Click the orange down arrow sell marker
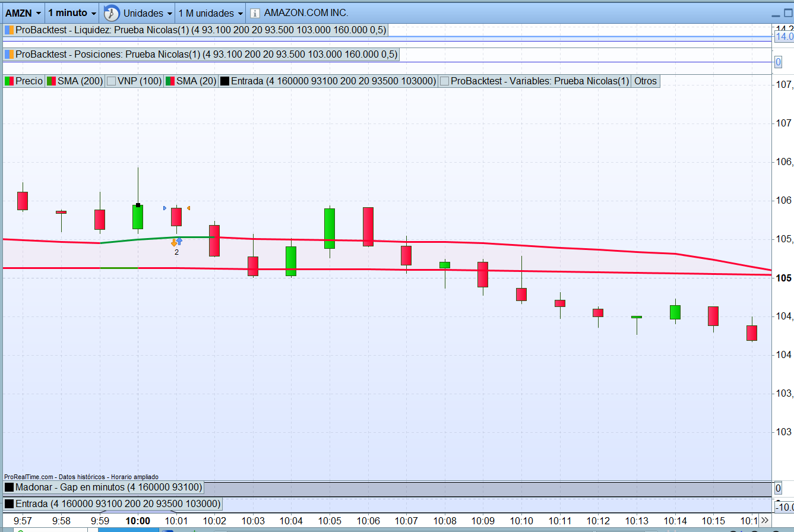 point(174,242)
